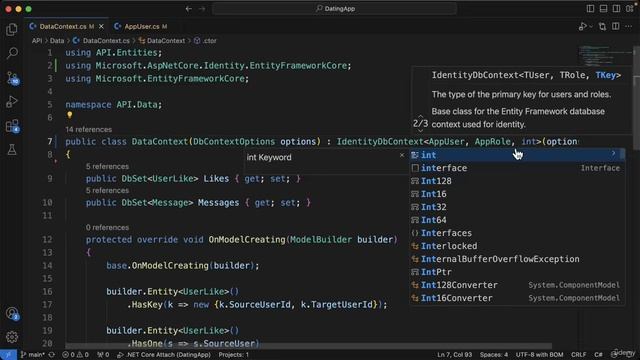Open the Accounts menu icon
This screenshot has width=640, height=360.
click(x=12, y=313)
